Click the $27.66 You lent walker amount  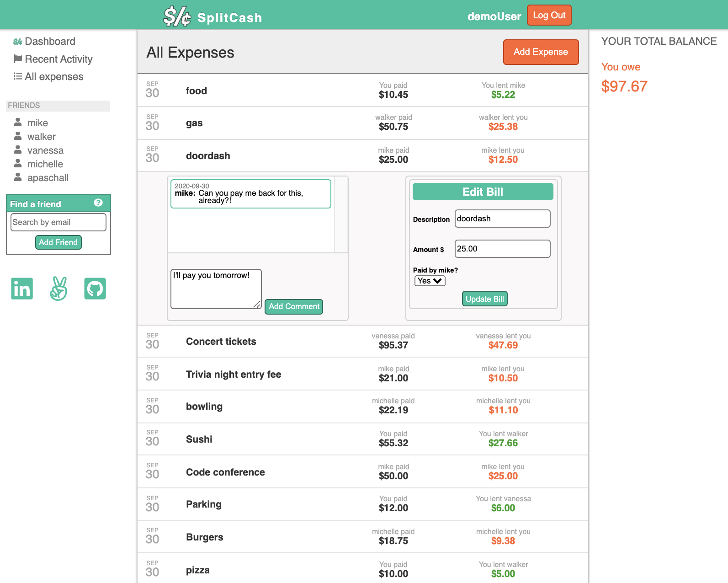click(x=503, y=443)
